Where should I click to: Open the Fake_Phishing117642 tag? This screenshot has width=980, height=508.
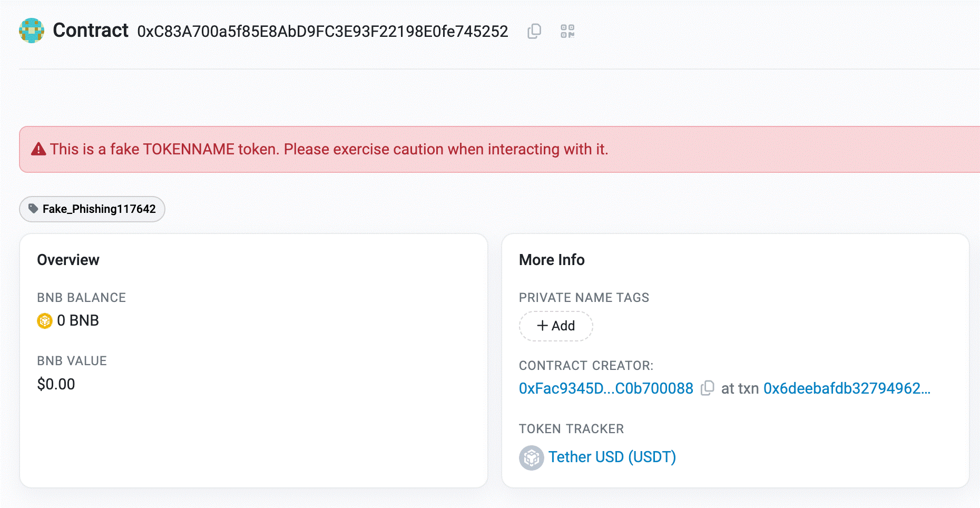point(92,209)
